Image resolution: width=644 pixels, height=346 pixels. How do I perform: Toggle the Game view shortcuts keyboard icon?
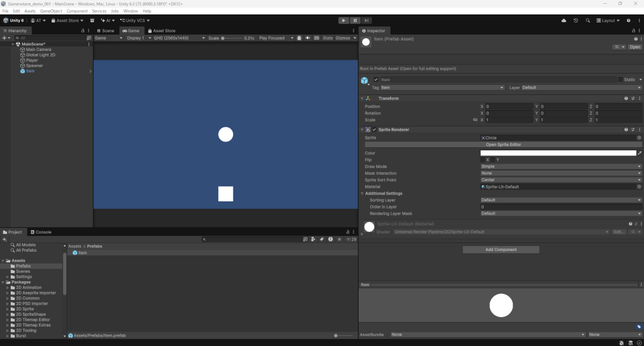pyautogui.click(x=316, y=38)
